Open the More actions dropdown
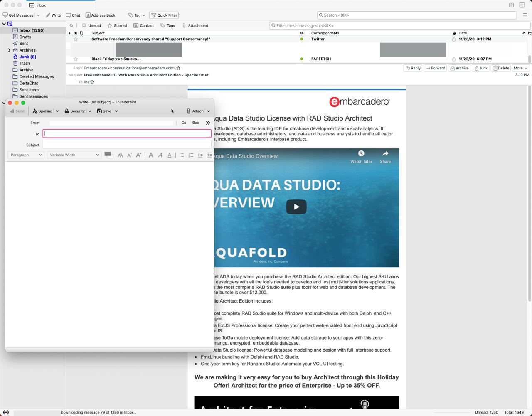Screen dimensions: 532x416 tap(520, 68)
